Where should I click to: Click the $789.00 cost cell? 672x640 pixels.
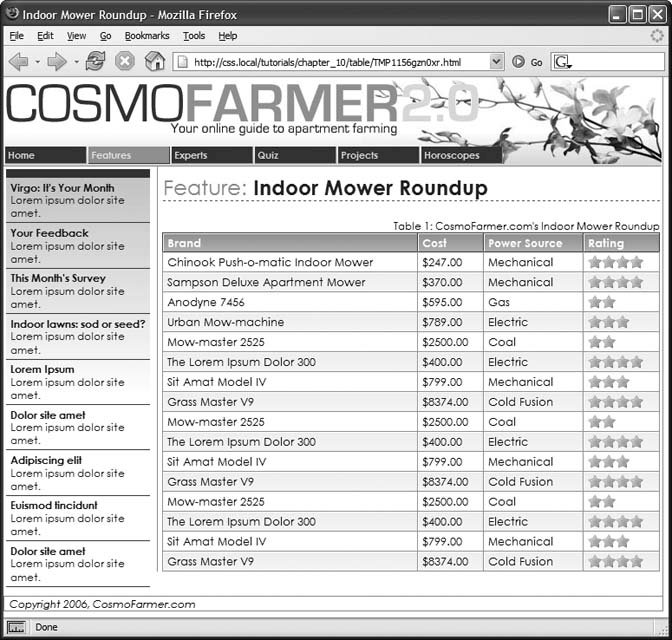(x=450, y=322)
